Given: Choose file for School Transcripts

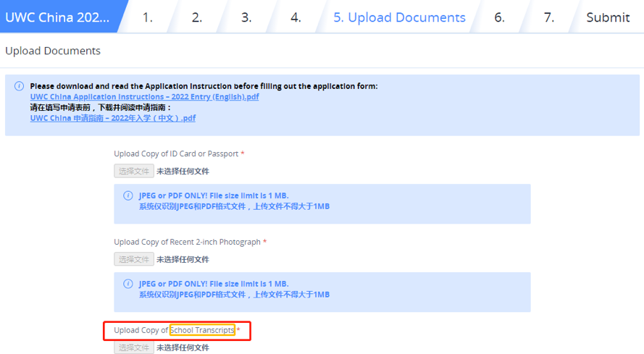Looking at the screenshot, I should [134, 347].
